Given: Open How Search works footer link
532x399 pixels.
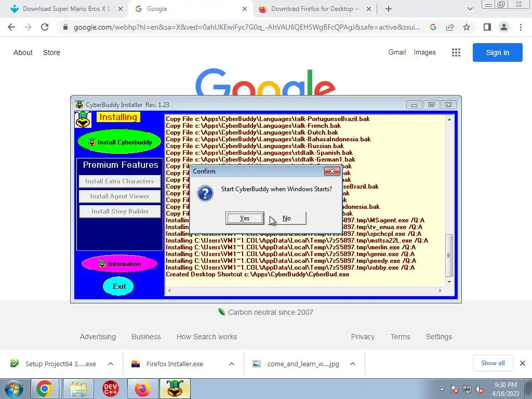Looking at the screenshot, I should [207, 337].
